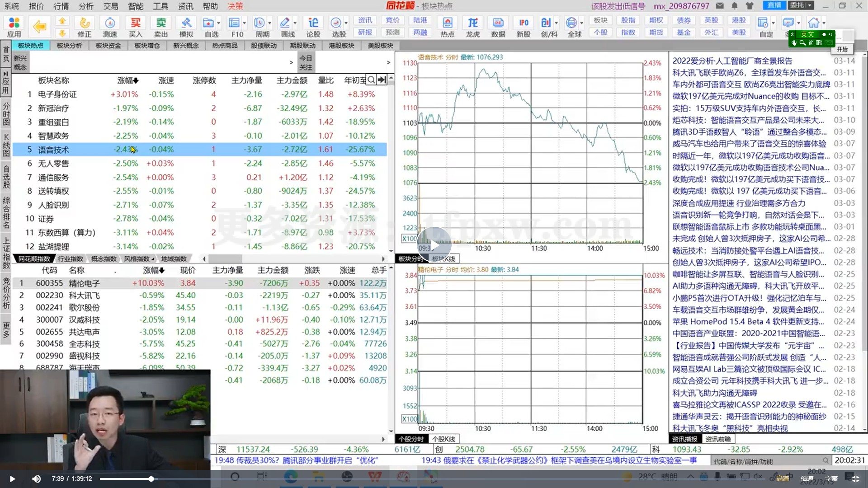Screen dimensions: 868x488
Task: Toggle fullscreen in the video player
Action: 855,479
